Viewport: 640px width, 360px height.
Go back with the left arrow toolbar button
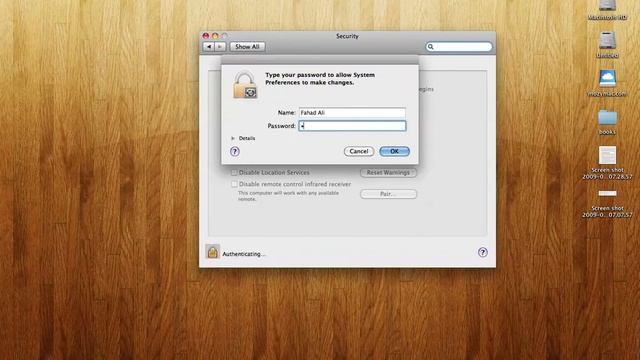coord(209,47)
